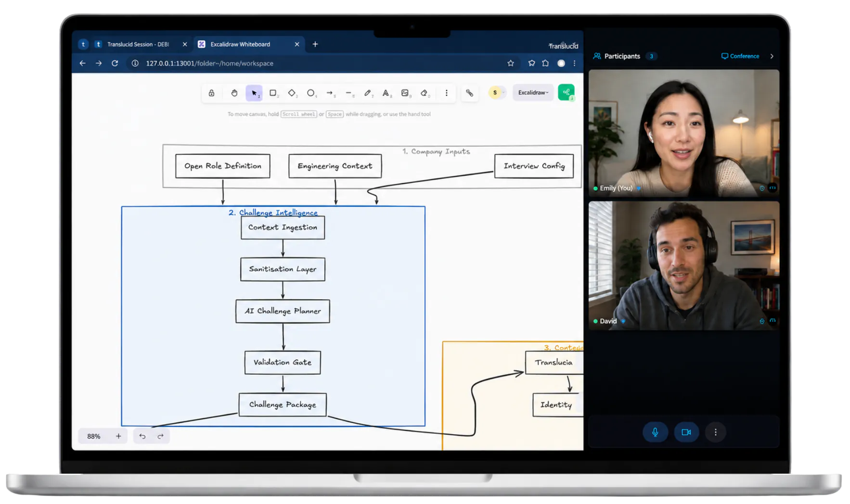850x504 pixels.
Task: Select David's video thumbnail
Action: click(684, 265)
